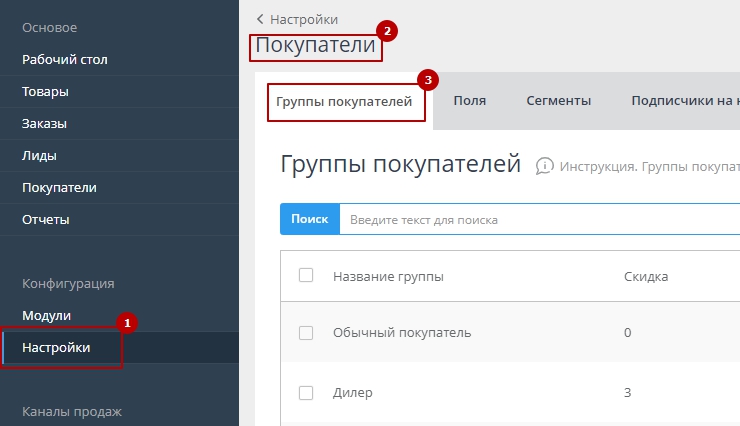Click the back chevron beside Настройки
The image size is (740, 426).
[261, 19]
